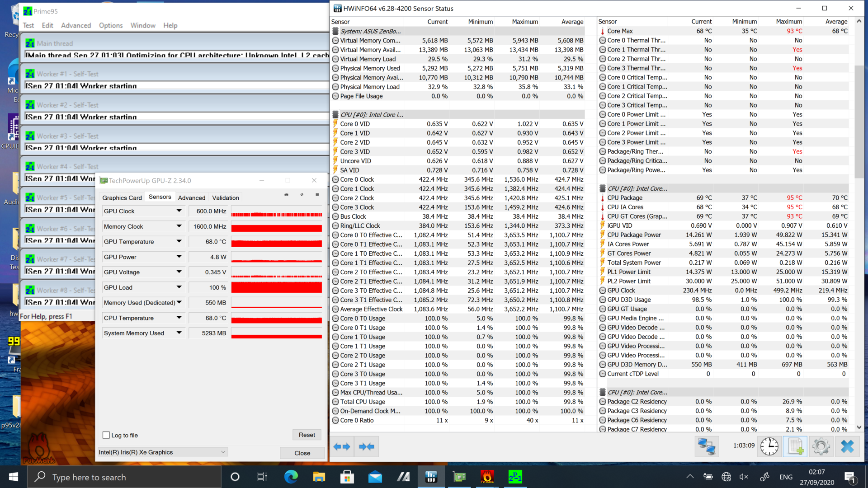Click GPU-Z screenshot camera icon
The height and width of the screenshot is (488, 868).
pos(286,195)
